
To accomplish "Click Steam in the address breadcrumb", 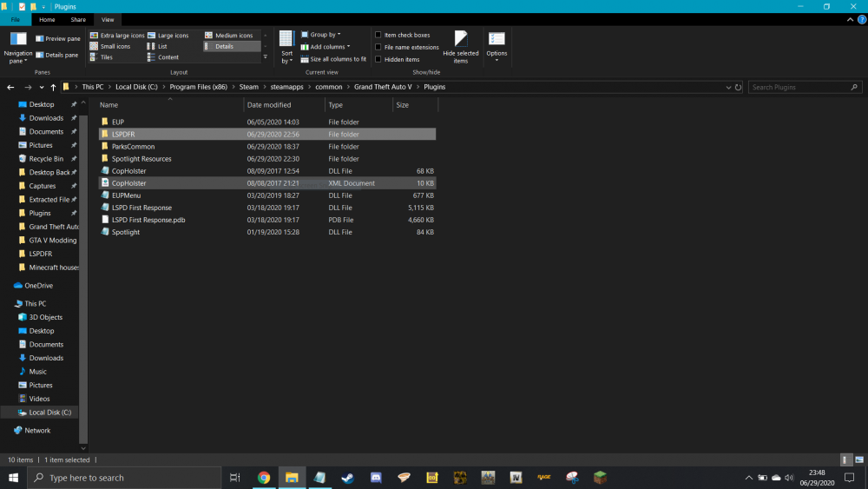I will coord(248,87).
